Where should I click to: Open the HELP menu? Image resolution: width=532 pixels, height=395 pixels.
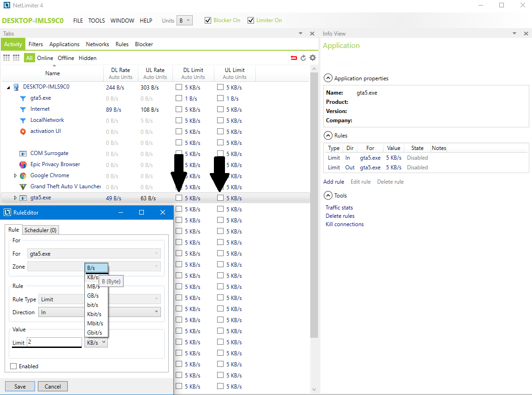click(146, 20)
